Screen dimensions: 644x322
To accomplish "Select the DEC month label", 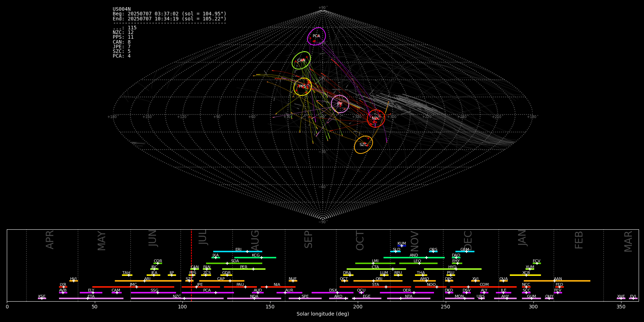I will tap(468, 241).
